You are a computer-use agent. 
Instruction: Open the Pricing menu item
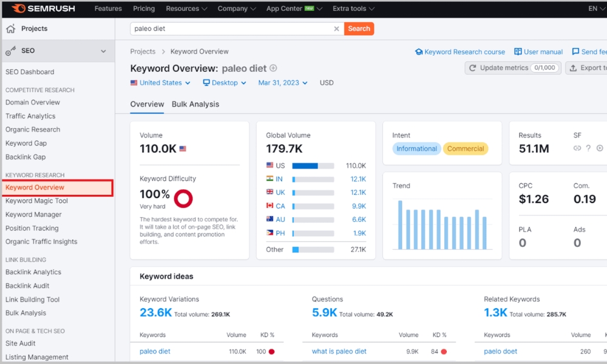tap(144, 8)
